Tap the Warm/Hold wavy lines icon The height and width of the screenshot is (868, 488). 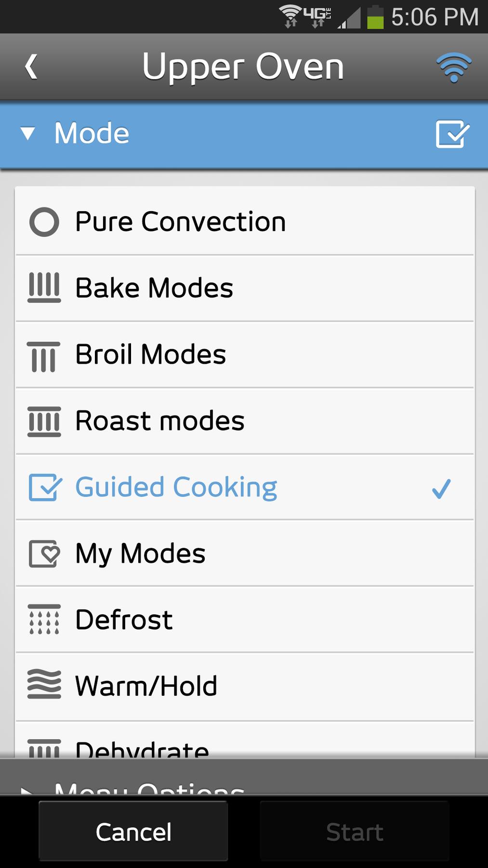tap(44, 685)
